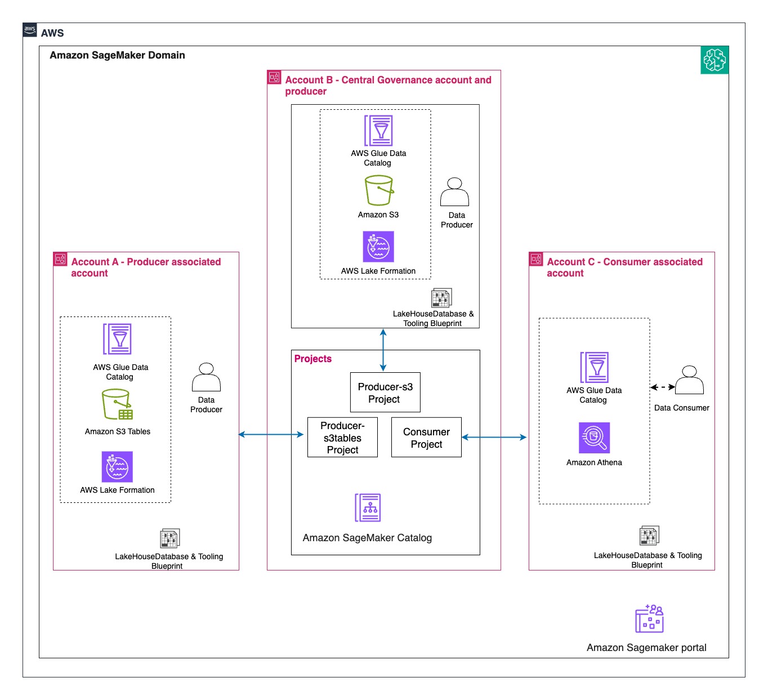The image size is (768, 700).
Task: Click the LakeHouseDatabase blueprint icon in Account A
Action: 169,538
